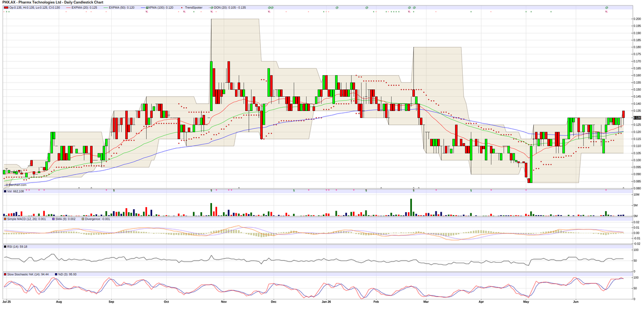
Task: Click the Jun date axis label
Action: tap(576, 301)
